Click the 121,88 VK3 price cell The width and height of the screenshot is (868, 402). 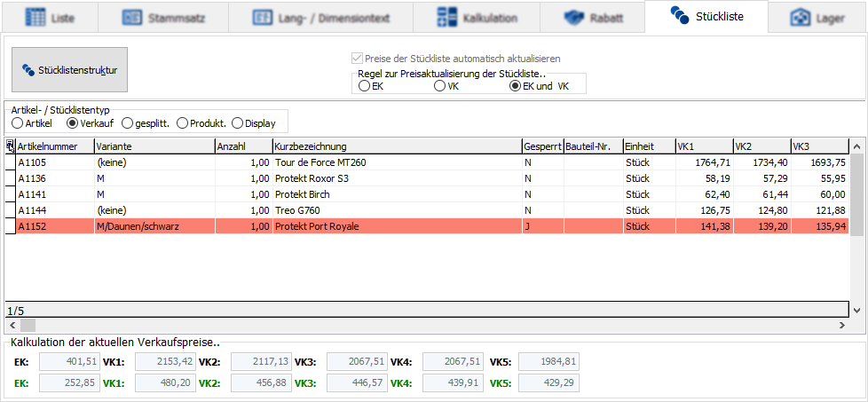tap(820, 210)
